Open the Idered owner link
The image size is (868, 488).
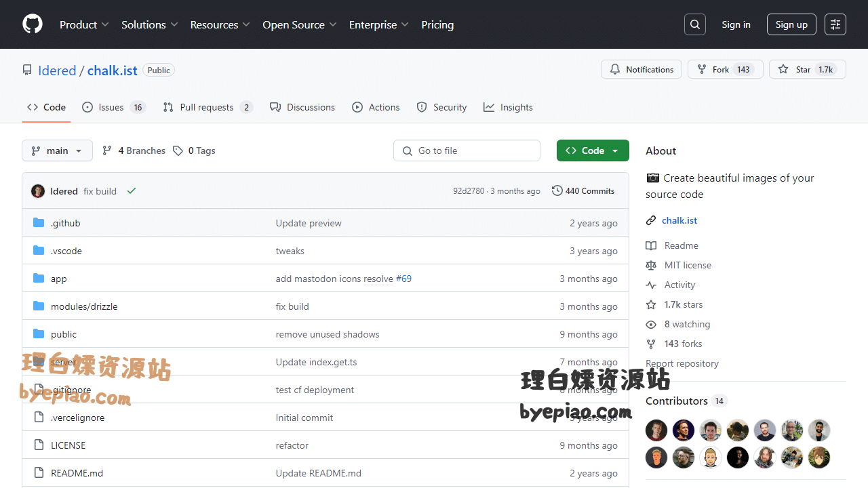[x=57, y=70]
